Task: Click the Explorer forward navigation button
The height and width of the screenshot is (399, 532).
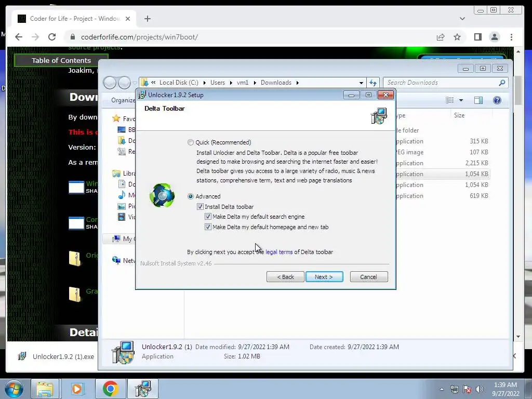Action: pos(124,83)
